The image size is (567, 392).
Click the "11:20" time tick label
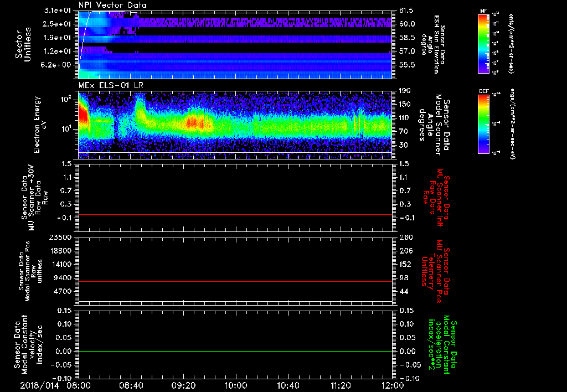[341, 385]
